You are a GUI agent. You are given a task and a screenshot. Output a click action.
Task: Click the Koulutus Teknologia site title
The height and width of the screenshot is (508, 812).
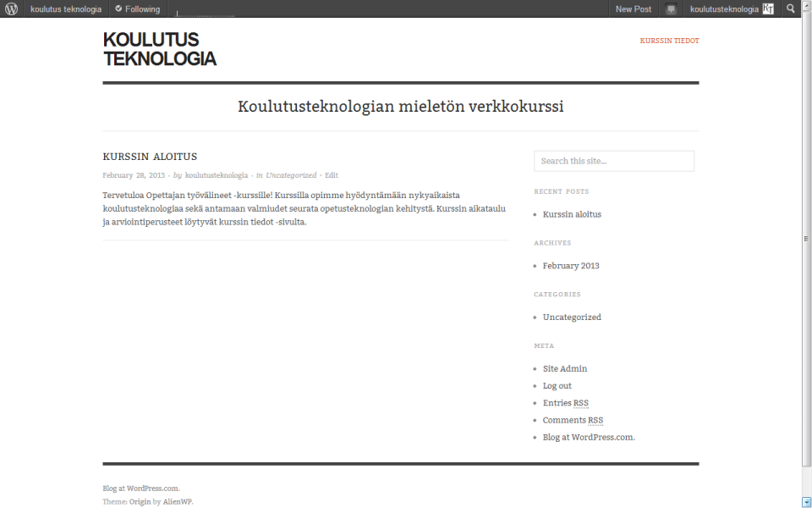pyautogui.click(x=159, y=49)
